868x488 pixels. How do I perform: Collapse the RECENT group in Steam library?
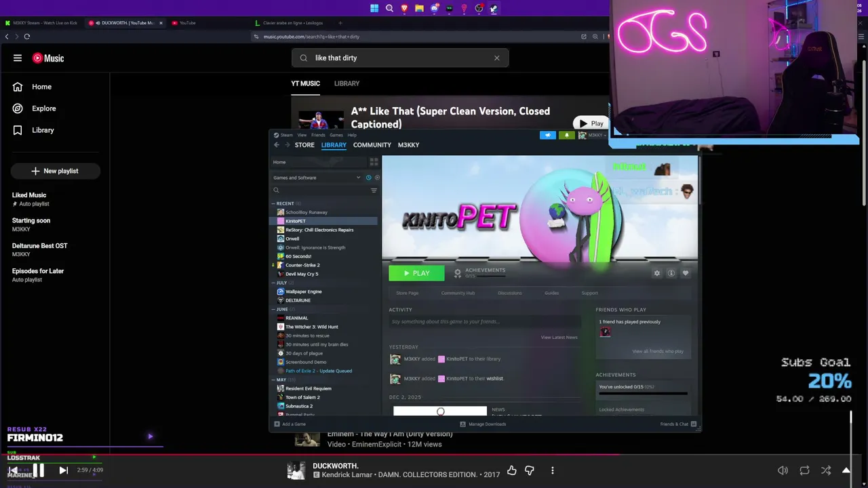(273, 203)
